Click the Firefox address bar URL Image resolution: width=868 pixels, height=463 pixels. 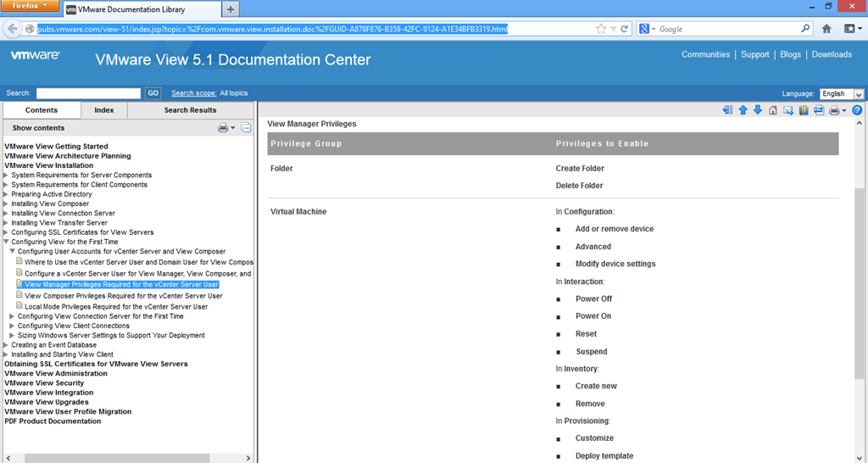point(272,29)
